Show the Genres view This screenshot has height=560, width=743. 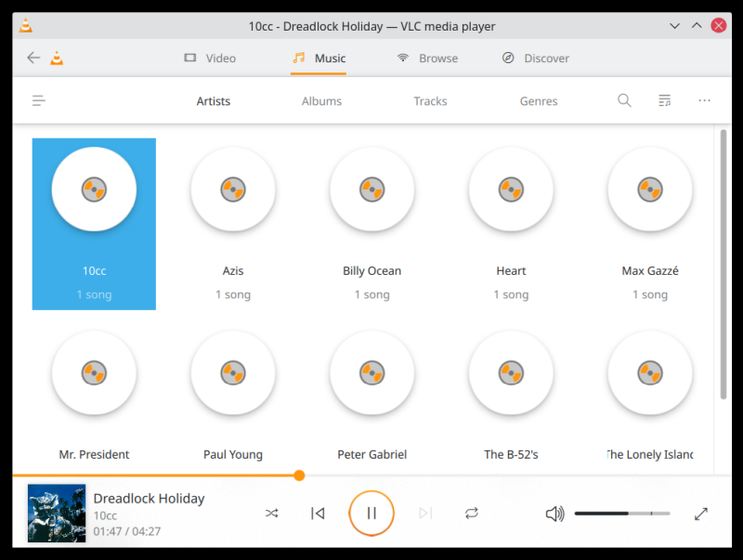(539, 101)
